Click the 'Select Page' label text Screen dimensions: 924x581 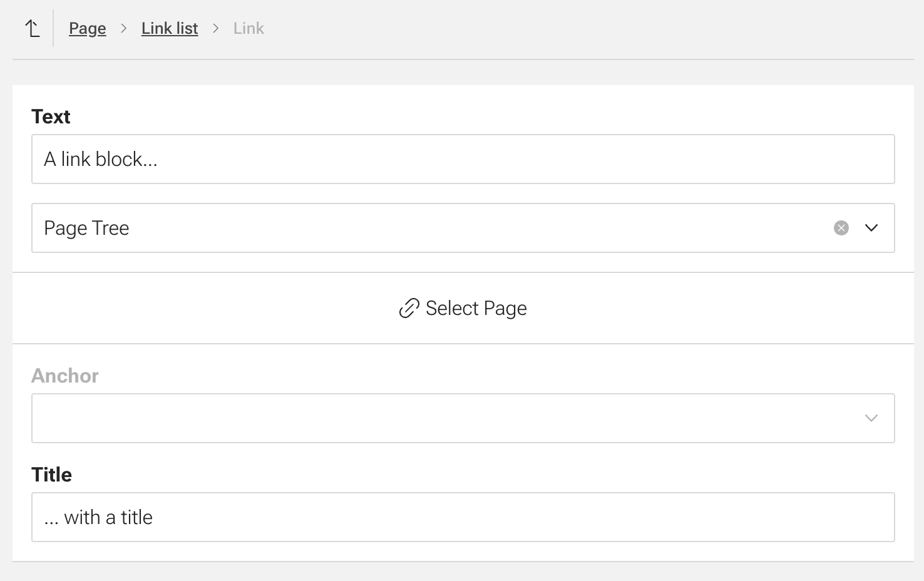pos(476,308)
